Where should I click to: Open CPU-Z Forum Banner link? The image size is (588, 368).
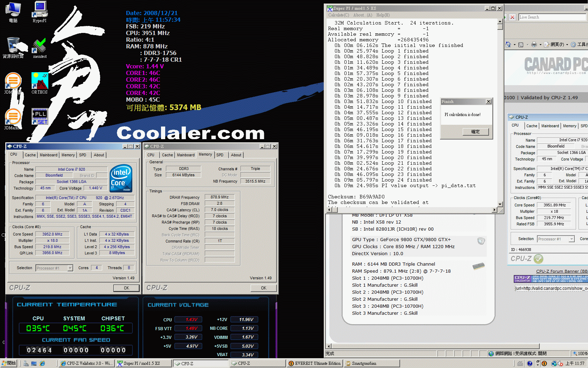pyautogui.click(x=562, y=271)
